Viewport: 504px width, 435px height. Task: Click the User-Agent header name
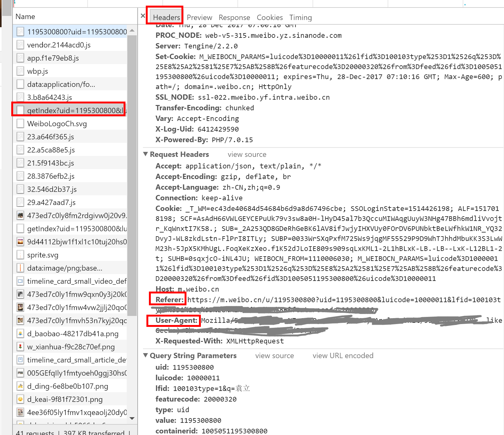(176, 320)
